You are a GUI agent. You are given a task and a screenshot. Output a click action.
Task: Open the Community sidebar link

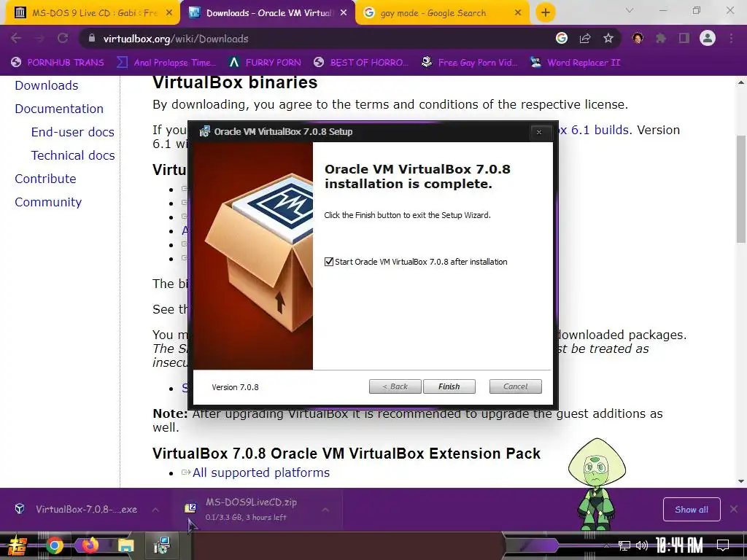click(48, 202)
